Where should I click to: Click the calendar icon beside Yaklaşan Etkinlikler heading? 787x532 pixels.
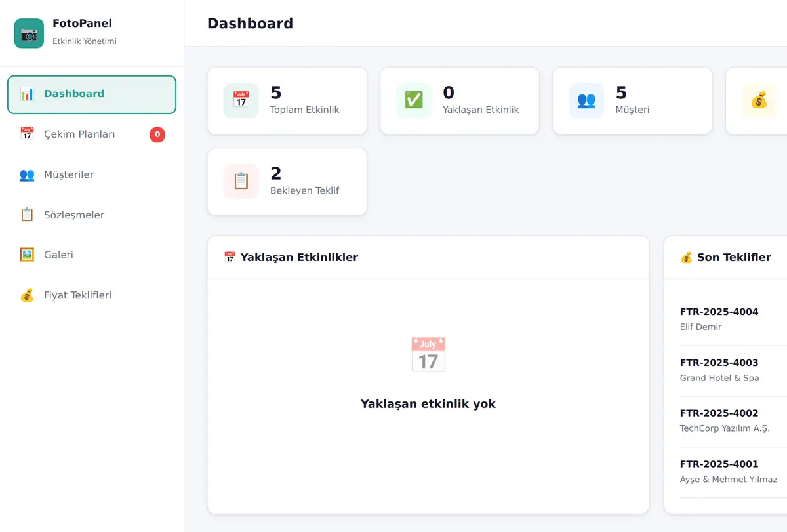pyautogui.click(x=230, y=257)
